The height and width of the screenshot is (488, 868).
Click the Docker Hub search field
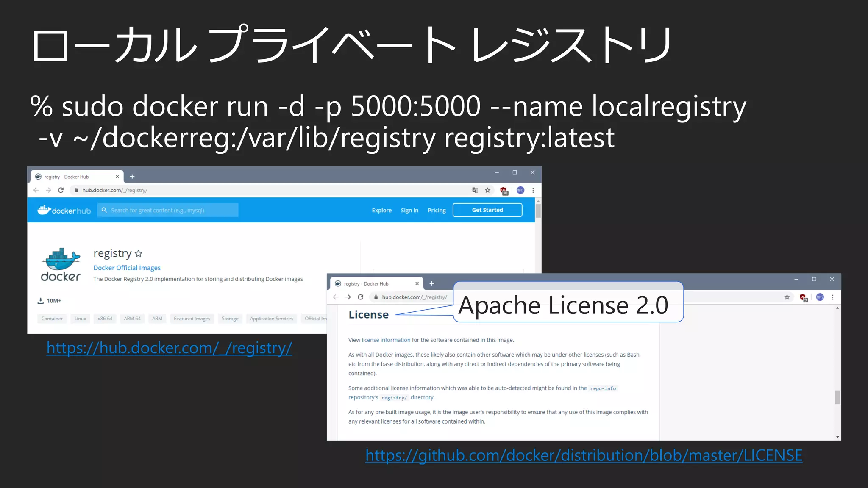click(168, 210)
